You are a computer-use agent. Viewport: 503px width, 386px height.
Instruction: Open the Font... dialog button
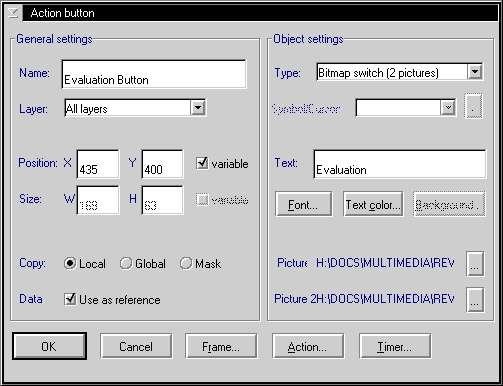point(303,204)
